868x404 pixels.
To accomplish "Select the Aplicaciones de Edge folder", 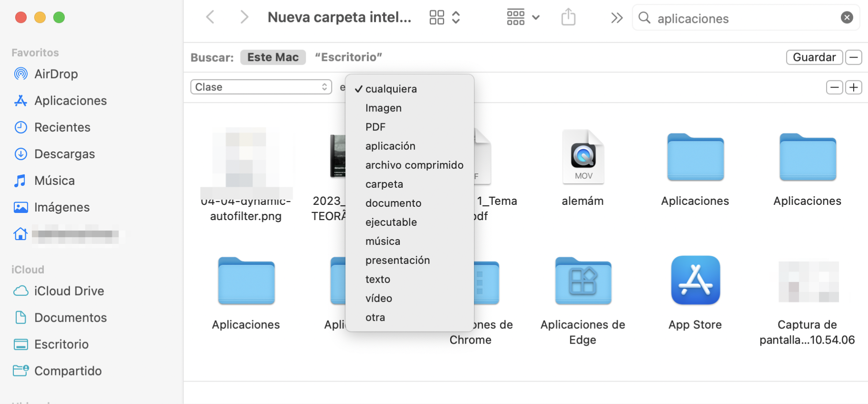I will (583, 281).
